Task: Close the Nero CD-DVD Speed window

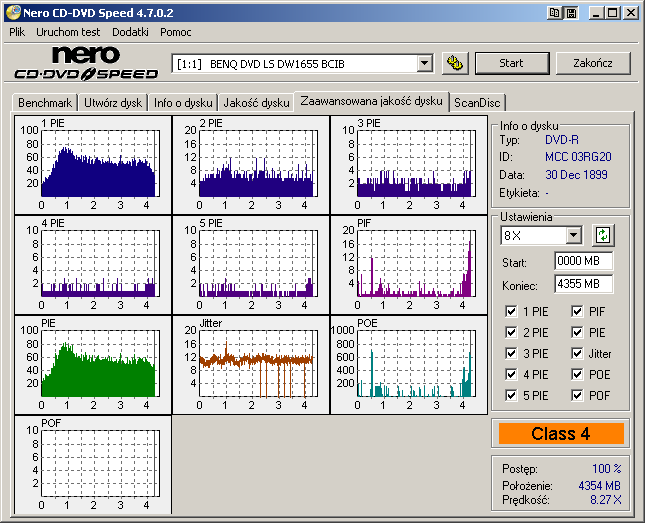Action: [x=630, y=13]
